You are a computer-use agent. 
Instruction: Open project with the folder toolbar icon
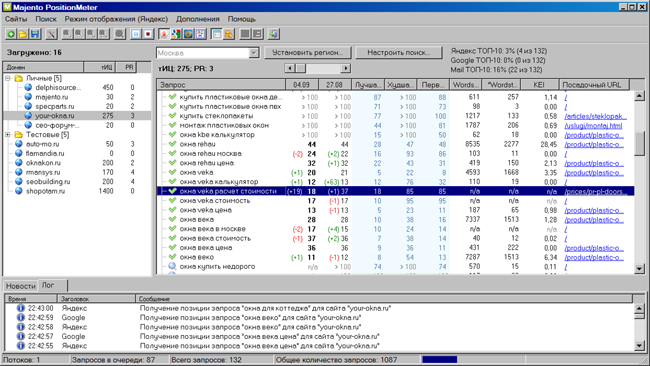click(x=23, y=34)
